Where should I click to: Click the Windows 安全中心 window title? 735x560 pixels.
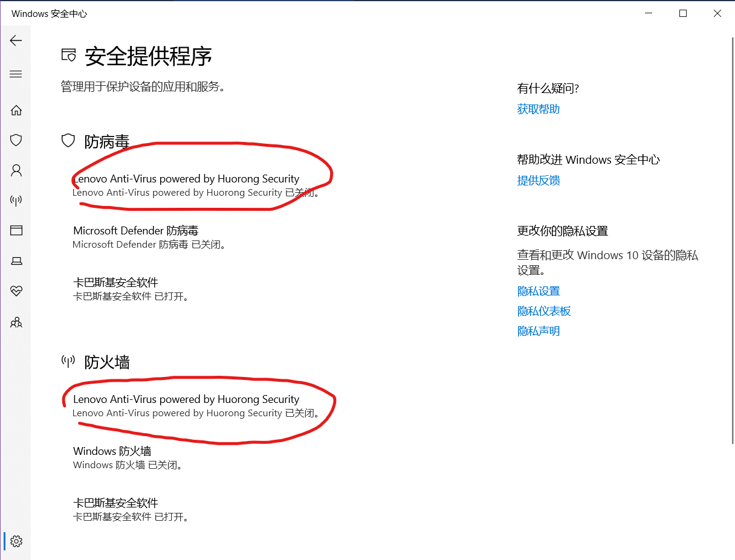point(49,13)
